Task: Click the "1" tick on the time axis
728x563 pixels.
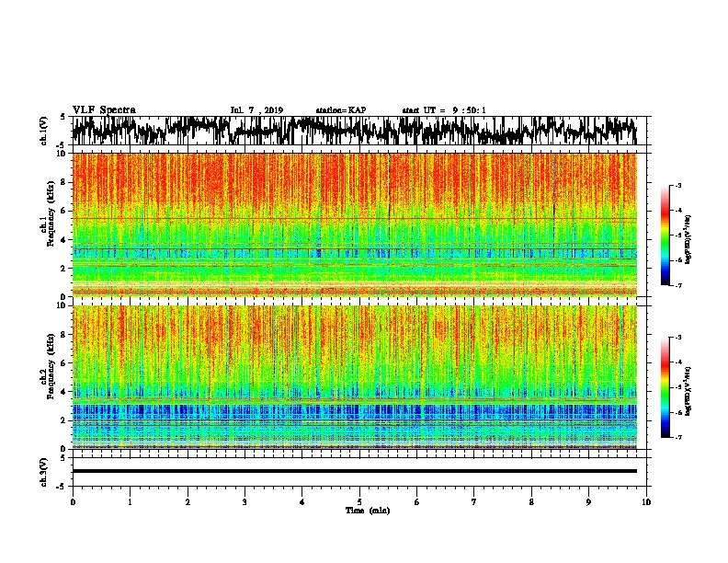Action: (x=130, y=502)
